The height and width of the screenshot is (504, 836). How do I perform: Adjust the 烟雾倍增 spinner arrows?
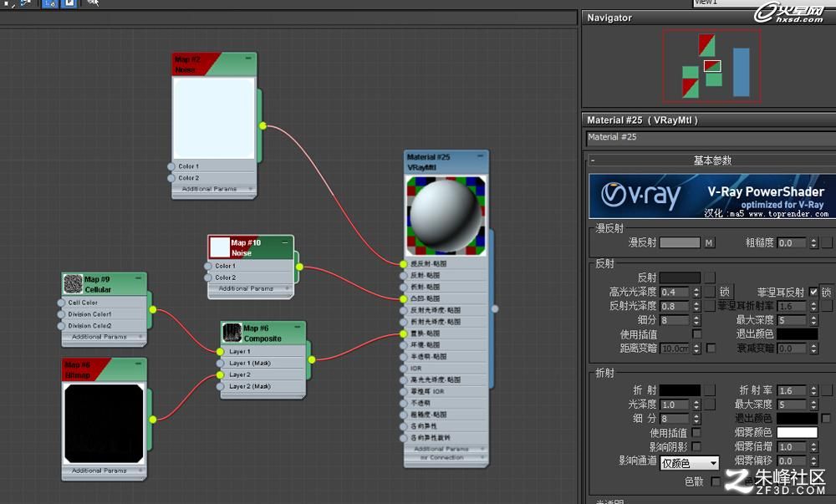click(813, 446)
